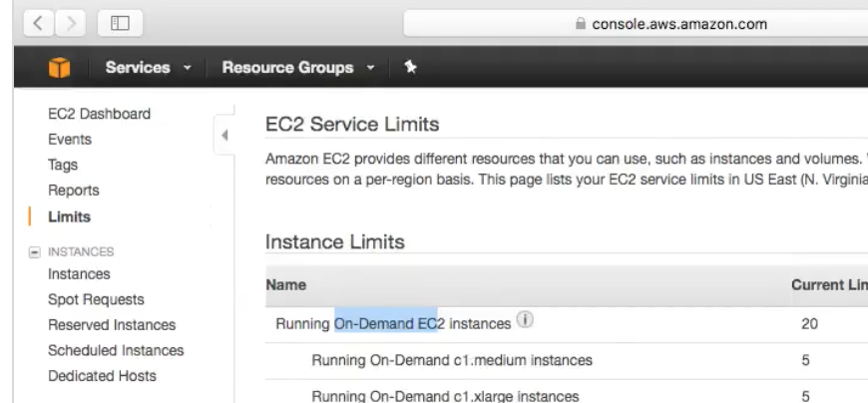
Task: Click the Running On-Demand EC2 instances row
Action: coord(567,324)
